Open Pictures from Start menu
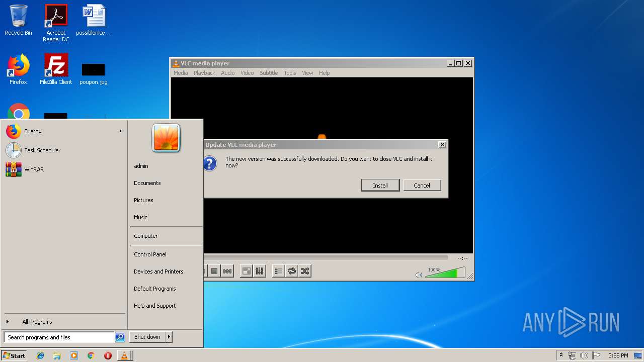This screenshot has height=362, width=644. [166, 200]
